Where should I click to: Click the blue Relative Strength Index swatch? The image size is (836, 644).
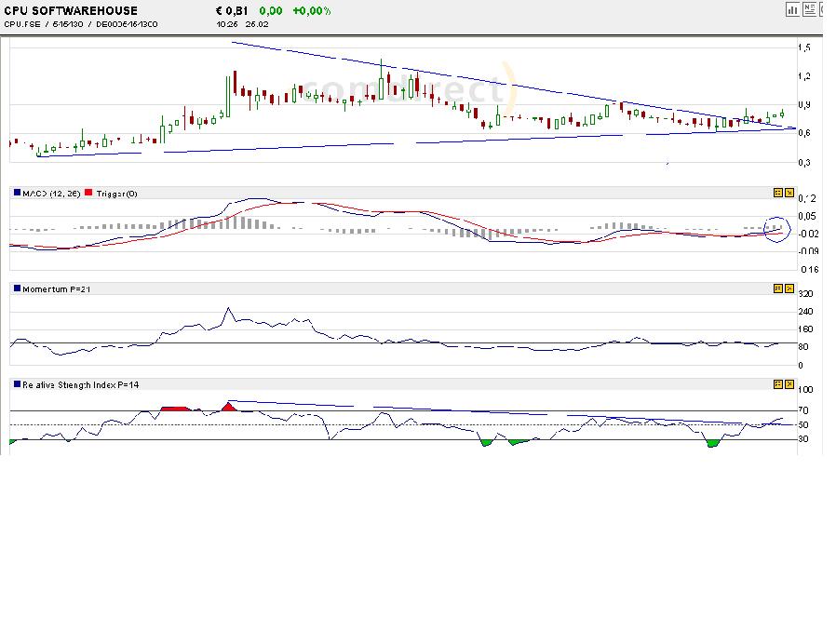(x=17, y=383)
